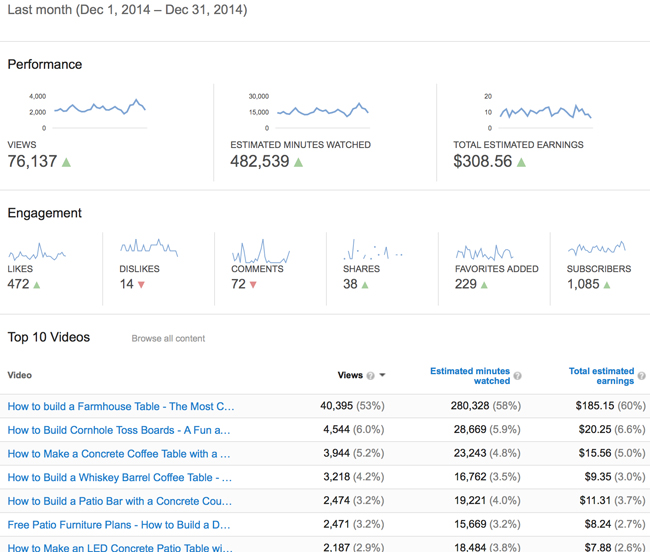
Task: Sort by Estimated minutes watched column
Action: pos(469,375)
